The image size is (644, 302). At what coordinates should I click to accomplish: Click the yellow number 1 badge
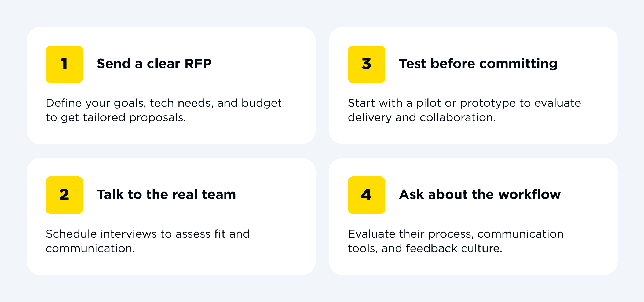point(64,64)
